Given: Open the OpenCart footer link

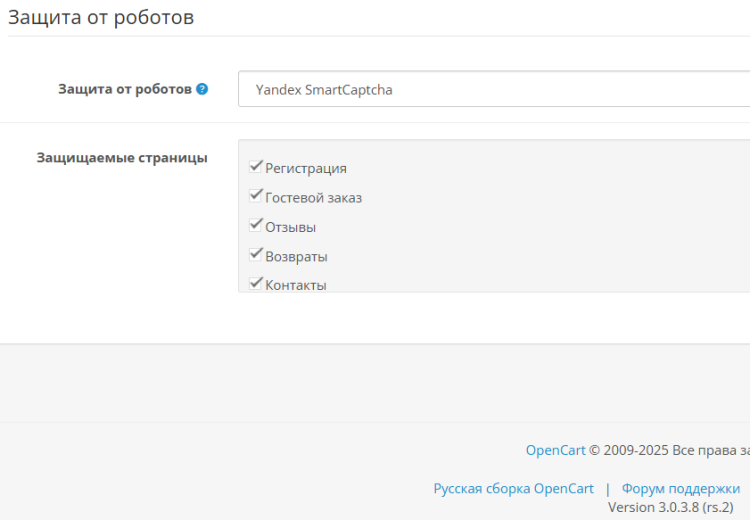Looking at the screenshot, I should 555,450.
